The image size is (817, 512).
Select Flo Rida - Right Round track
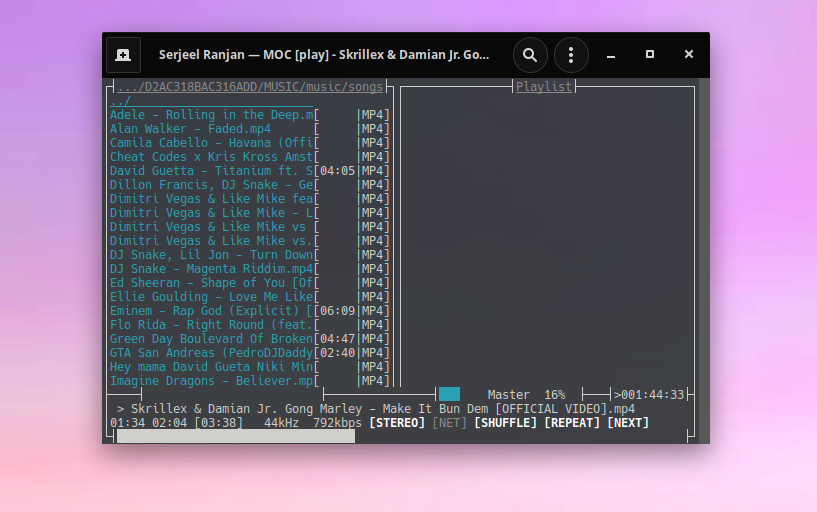tap(212, 325)
